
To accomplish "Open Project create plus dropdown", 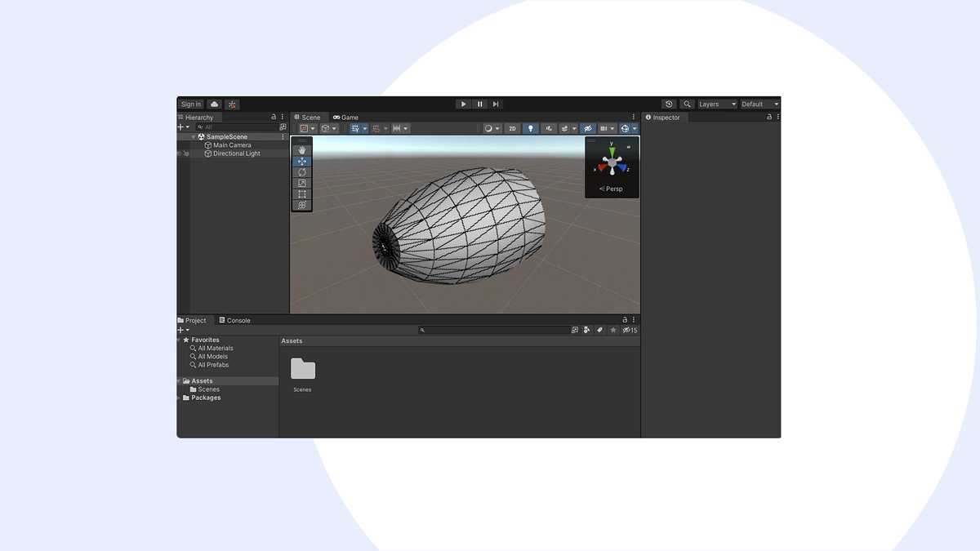I will pos(183,330).
